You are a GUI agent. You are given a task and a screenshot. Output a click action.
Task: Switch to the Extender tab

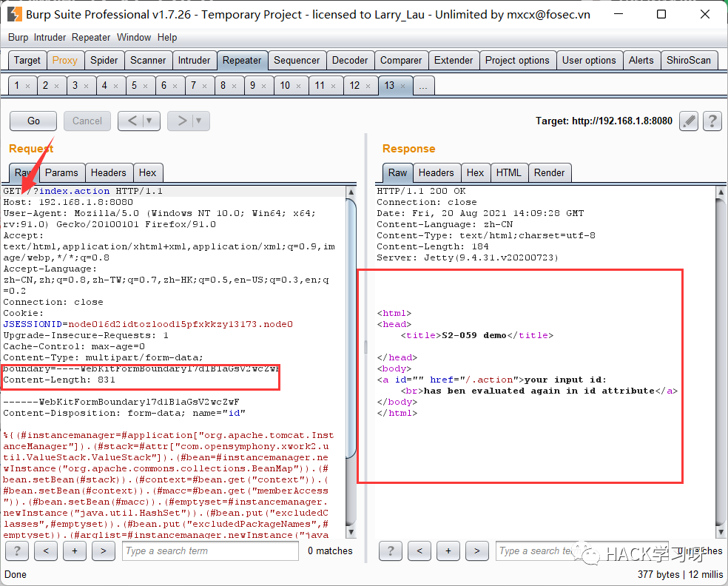coord(454,61)
